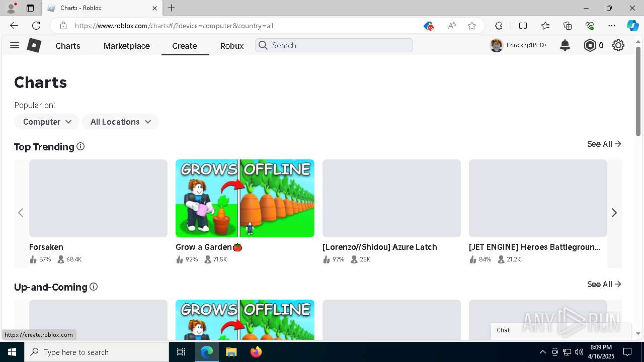Open browser Extensions puzzle icon

(499, 26)
